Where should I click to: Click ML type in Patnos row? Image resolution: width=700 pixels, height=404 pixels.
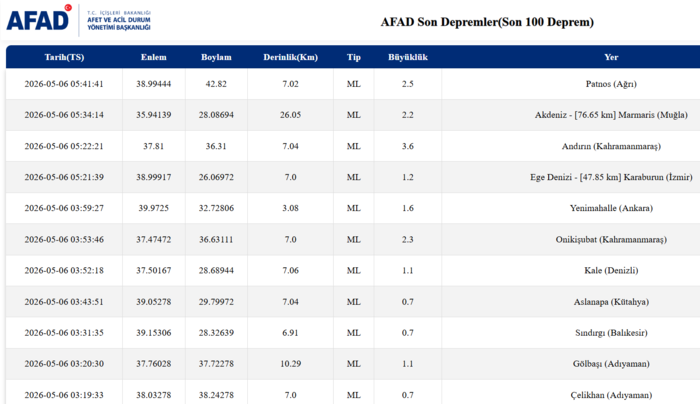coord(354,84)
